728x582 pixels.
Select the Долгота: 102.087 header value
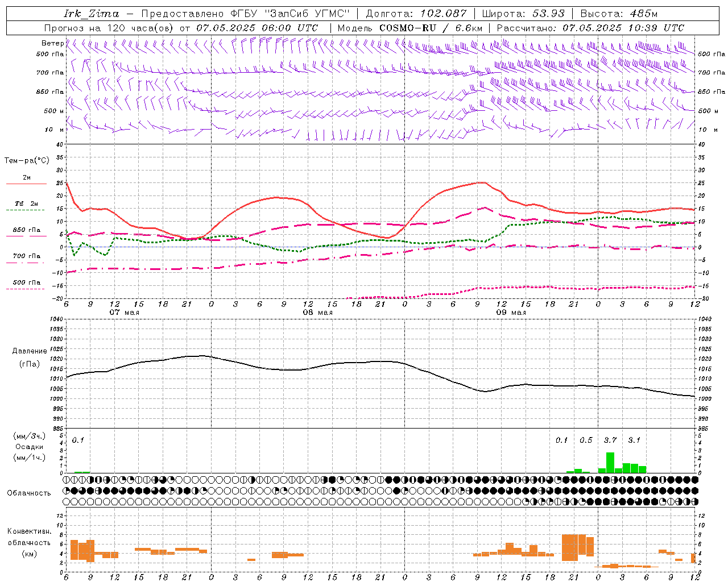(x=416, y=14)
